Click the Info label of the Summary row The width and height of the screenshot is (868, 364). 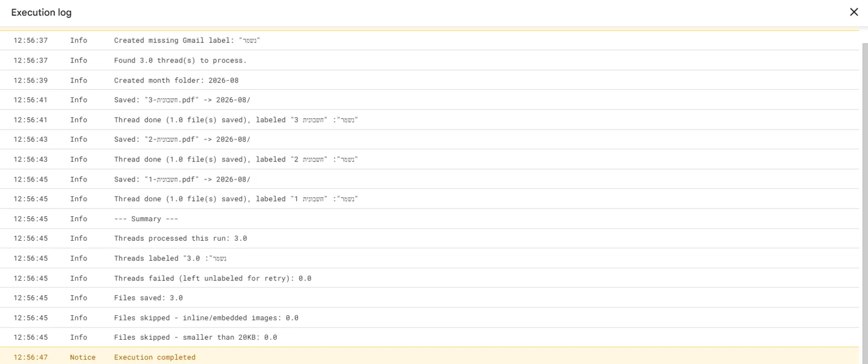click(79, 219)
